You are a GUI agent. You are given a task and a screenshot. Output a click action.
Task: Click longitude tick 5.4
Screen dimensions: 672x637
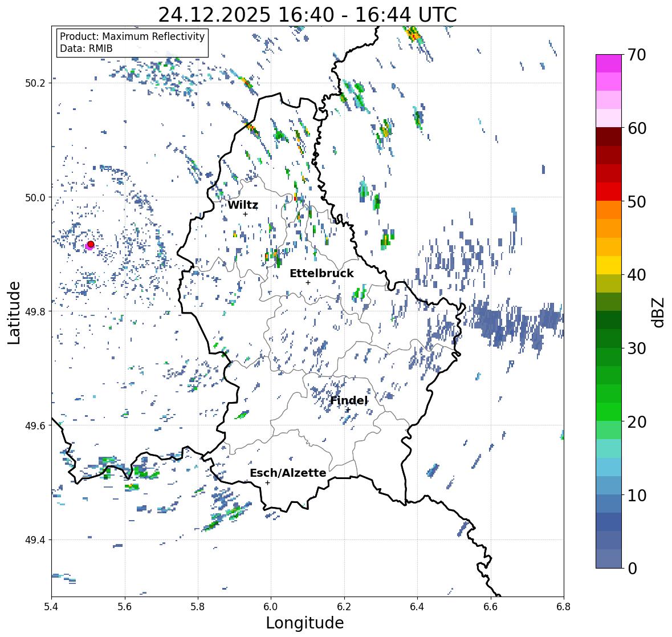pos(51,606)
